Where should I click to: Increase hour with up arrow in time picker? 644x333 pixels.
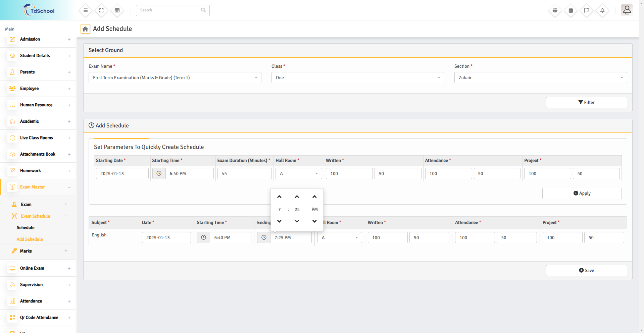point(279,197)
